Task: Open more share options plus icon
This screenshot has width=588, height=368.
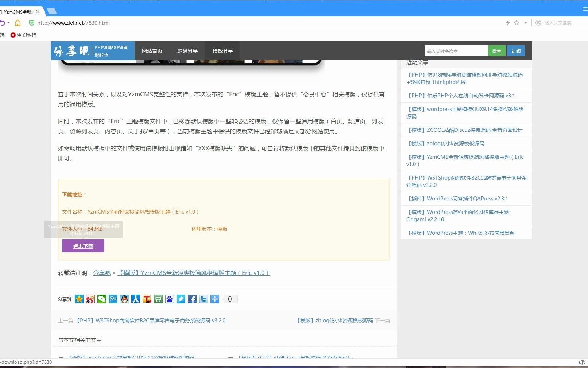Action: (x=215, y=299)
